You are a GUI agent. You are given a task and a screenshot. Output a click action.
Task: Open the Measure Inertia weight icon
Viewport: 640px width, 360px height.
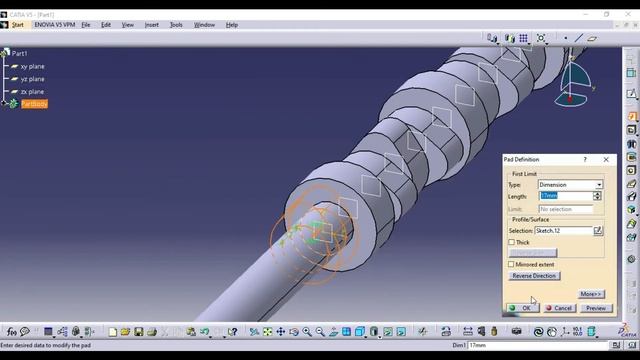pos(494,331)
